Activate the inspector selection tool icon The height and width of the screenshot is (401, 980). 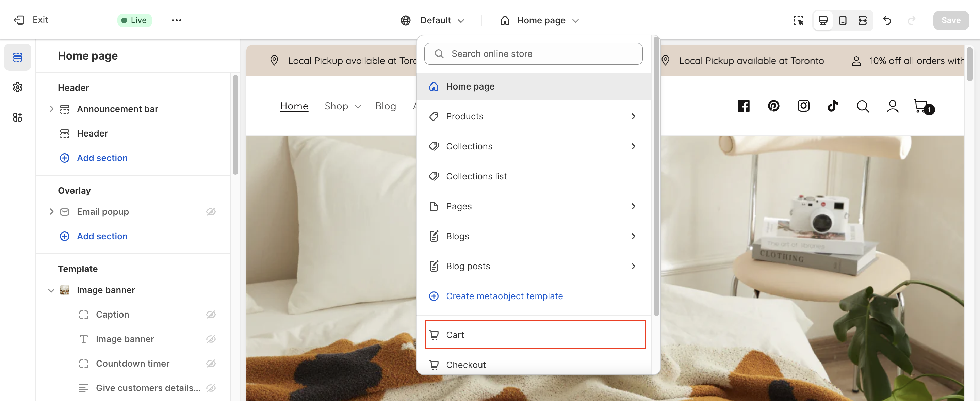pyautogui.click(x=798, y=20)
